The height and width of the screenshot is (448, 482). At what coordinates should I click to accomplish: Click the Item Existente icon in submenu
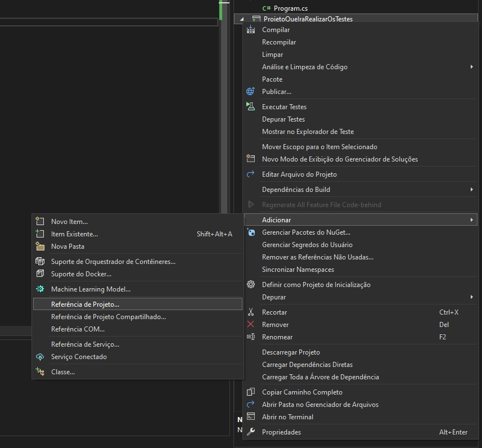(40, 234)
